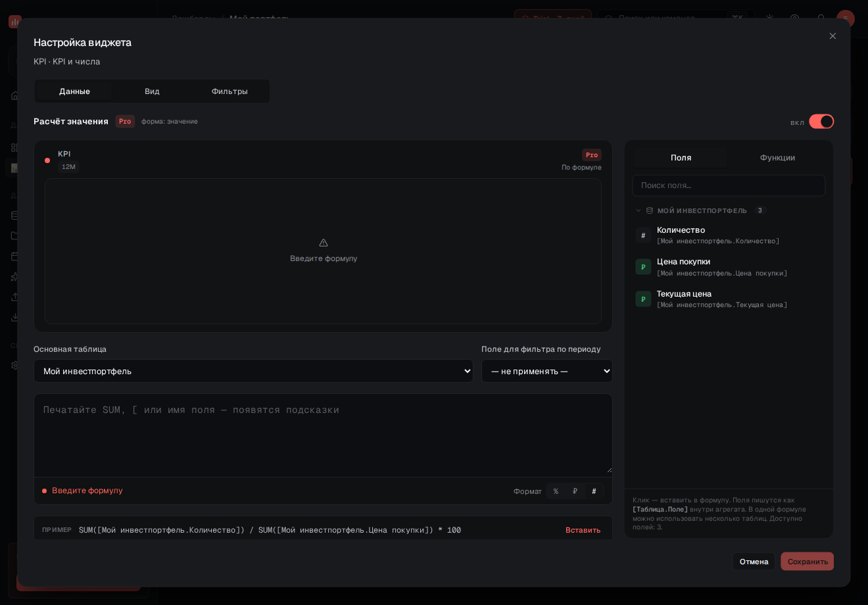The width and height of the screenshot is (868, 605).
Task: Click the Сохранить button
Action: [808, 562]
